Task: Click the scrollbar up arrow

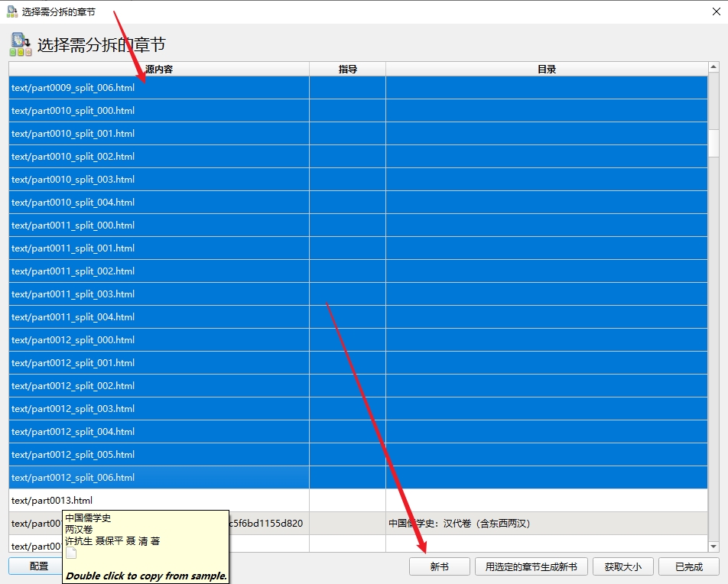Action: pos(714,69)
